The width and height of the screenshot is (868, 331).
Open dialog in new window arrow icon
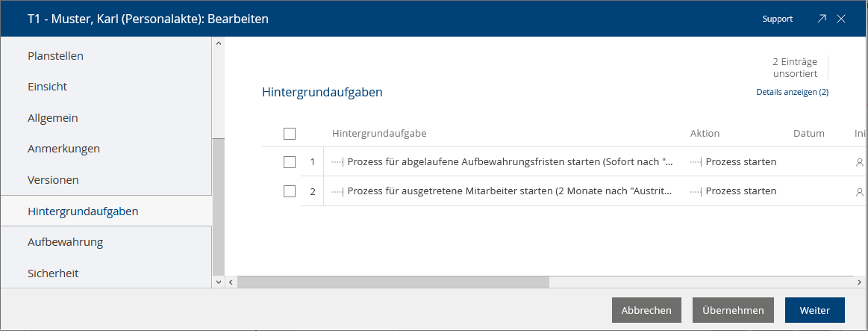[822, 18]
